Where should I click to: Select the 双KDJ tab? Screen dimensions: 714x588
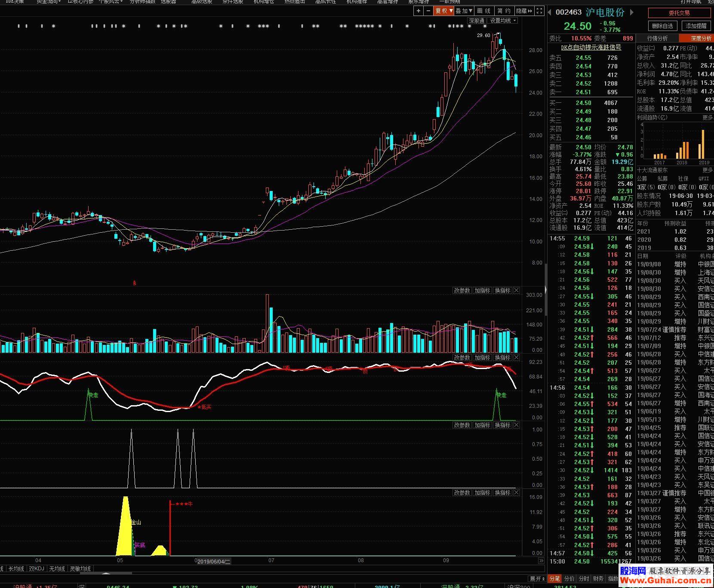tap(37, 569)
